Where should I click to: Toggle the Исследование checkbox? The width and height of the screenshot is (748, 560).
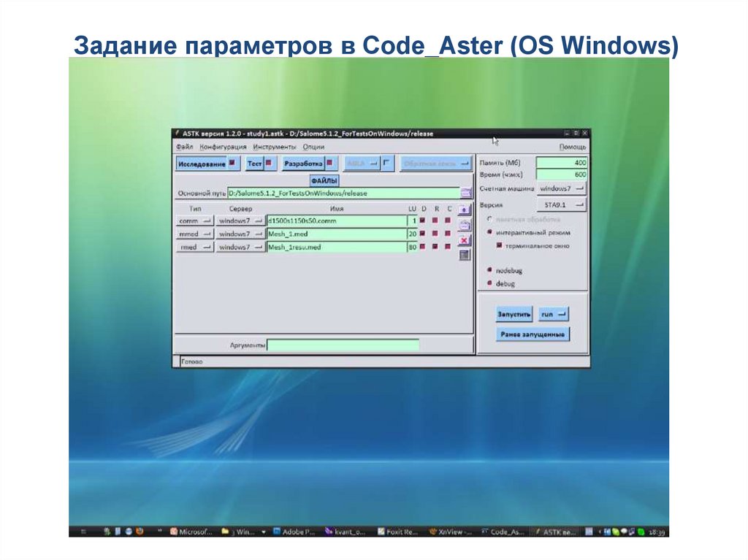point(232,163)
